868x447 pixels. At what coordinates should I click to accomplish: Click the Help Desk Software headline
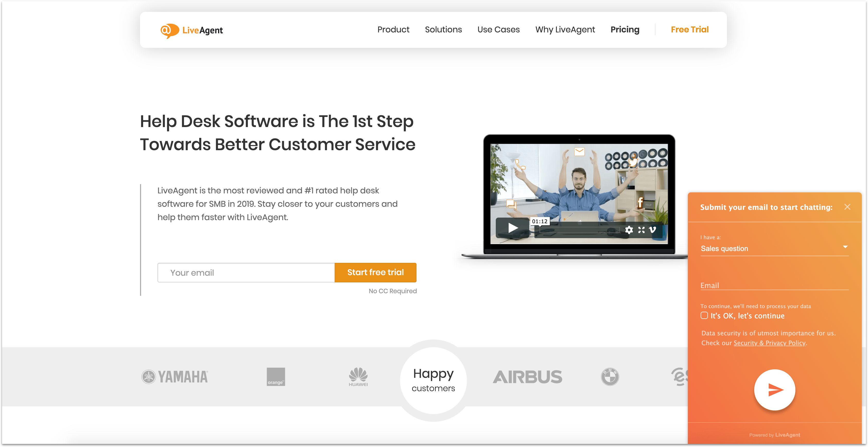pos(278,133)
